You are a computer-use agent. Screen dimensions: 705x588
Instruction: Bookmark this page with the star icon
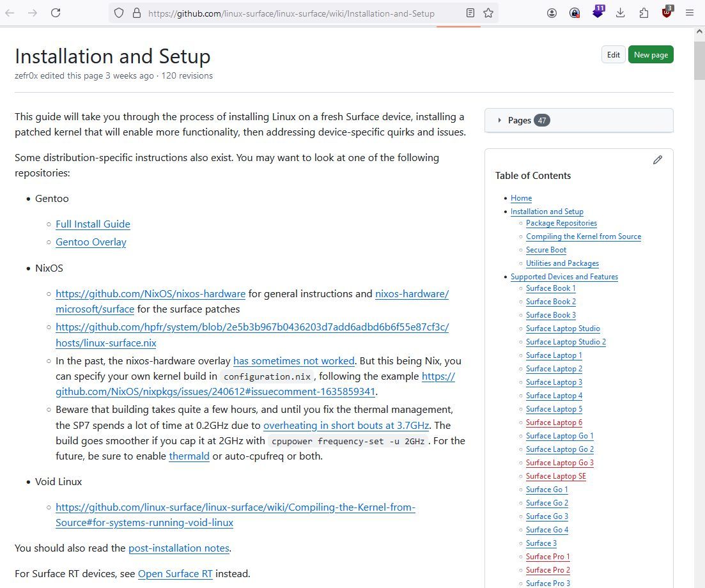(x=488, y=13)
